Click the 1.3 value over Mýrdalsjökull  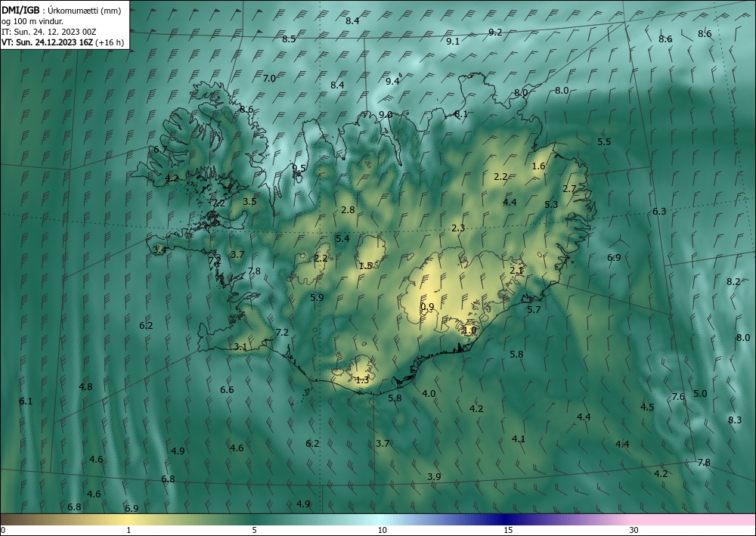point(362,380)
